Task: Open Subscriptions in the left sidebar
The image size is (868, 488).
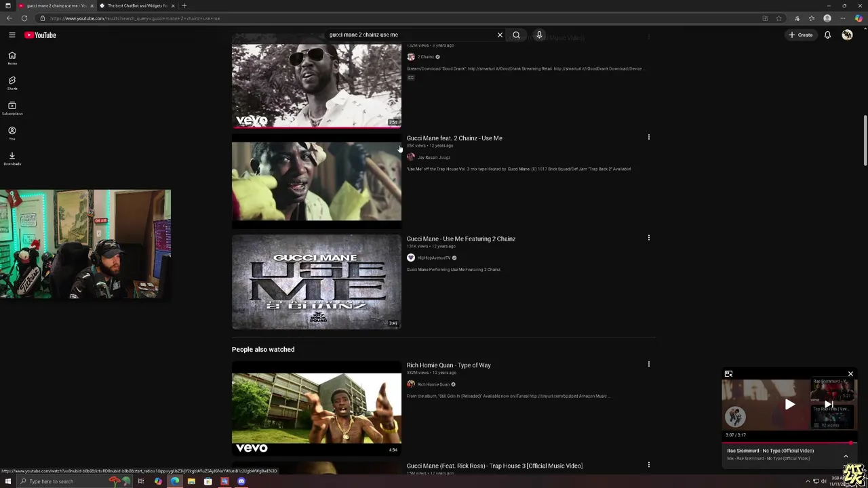Action: click(x=12, y=108)
